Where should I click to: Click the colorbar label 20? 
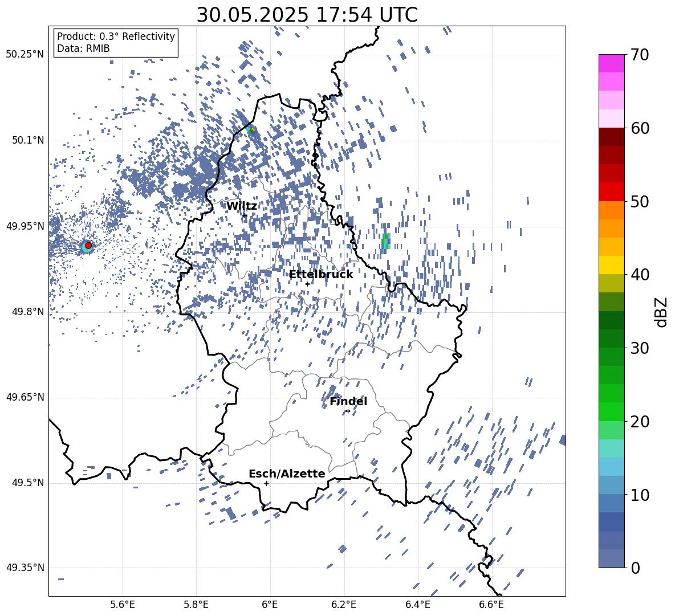coord(640,422)
